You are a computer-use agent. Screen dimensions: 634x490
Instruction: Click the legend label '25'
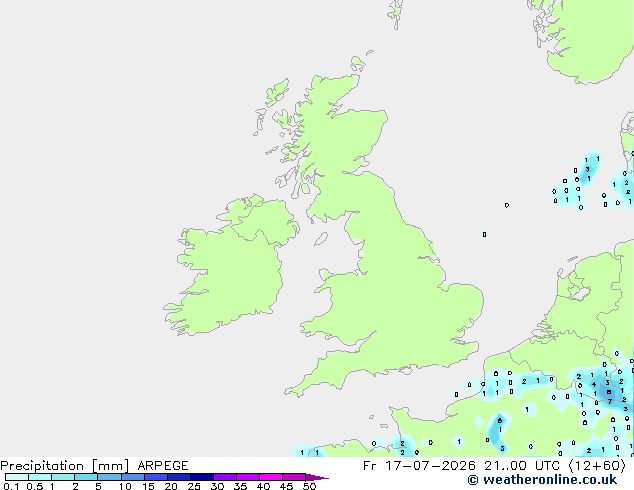coord(194,486)
